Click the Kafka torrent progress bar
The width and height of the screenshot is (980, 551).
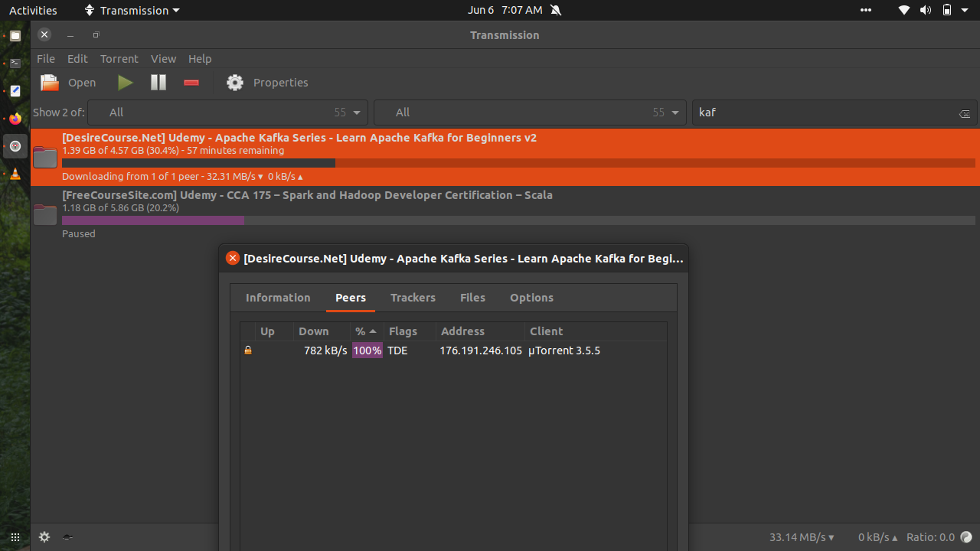click(518, 163)
